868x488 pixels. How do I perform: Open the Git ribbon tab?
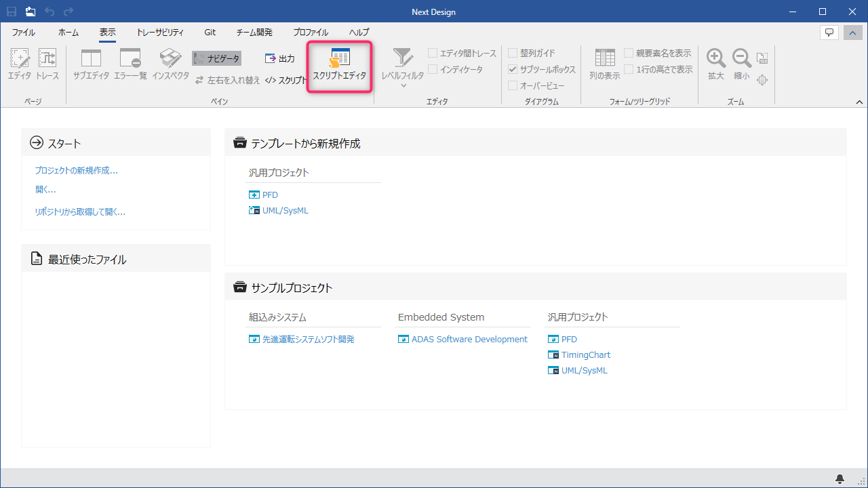(x=210, y=33)
